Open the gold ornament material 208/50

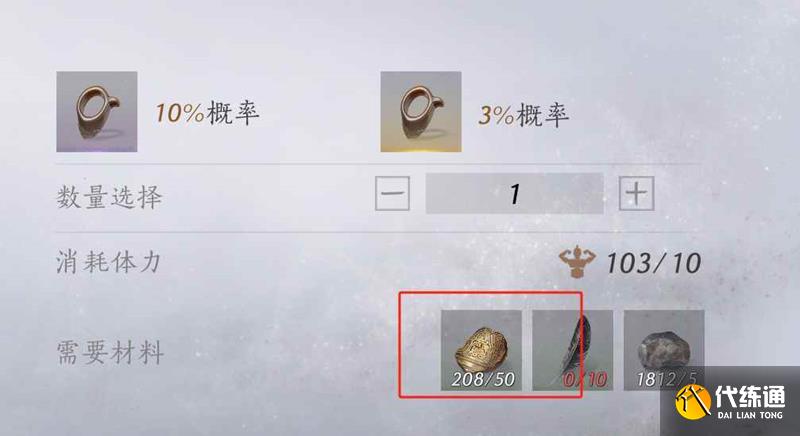(481, 350)
